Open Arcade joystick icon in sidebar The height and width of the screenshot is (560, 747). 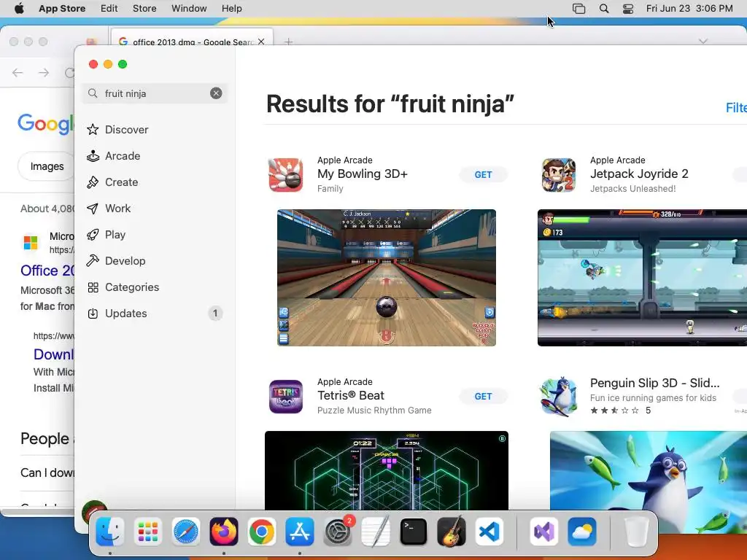point(93,156)
